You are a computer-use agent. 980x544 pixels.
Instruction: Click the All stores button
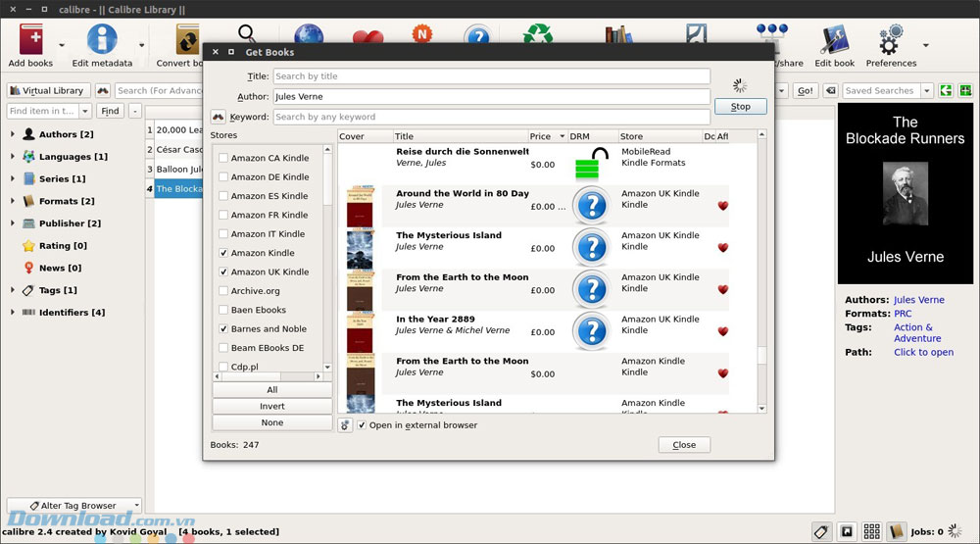[x=271, y=389]
